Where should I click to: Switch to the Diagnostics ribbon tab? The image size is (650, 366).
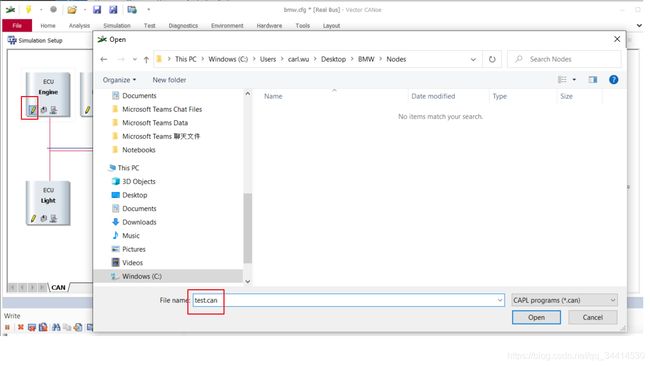click(x=183, y=26)
